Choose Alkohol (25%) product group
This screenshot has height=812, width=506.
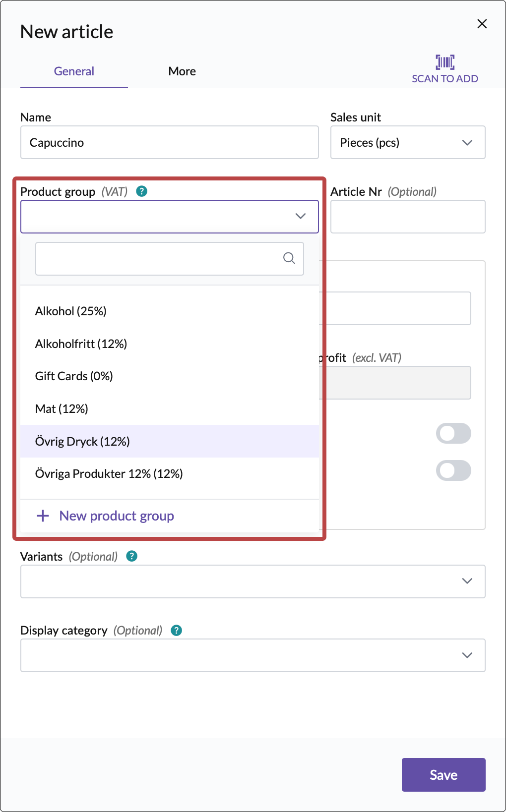71,311
